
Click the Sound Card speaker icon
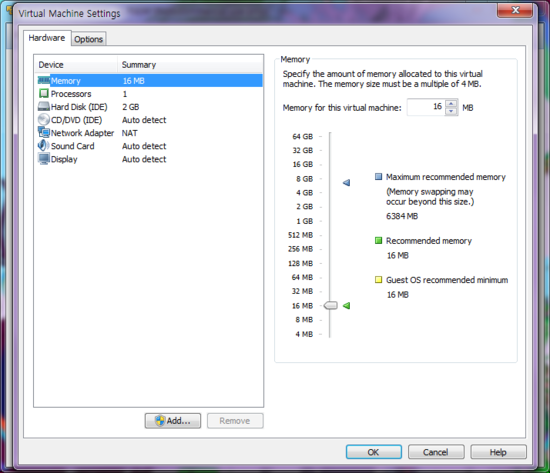(43, 146)
